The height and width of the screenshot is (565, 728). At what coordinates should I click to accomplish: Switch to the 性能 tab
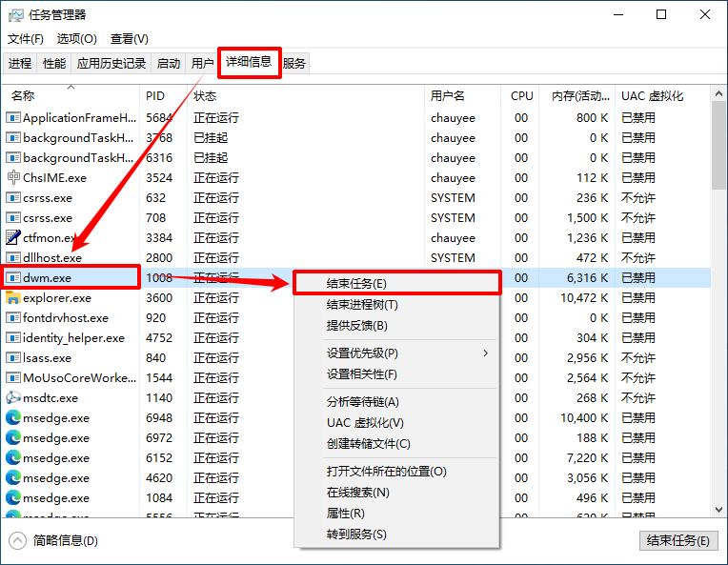click(54, 63)
